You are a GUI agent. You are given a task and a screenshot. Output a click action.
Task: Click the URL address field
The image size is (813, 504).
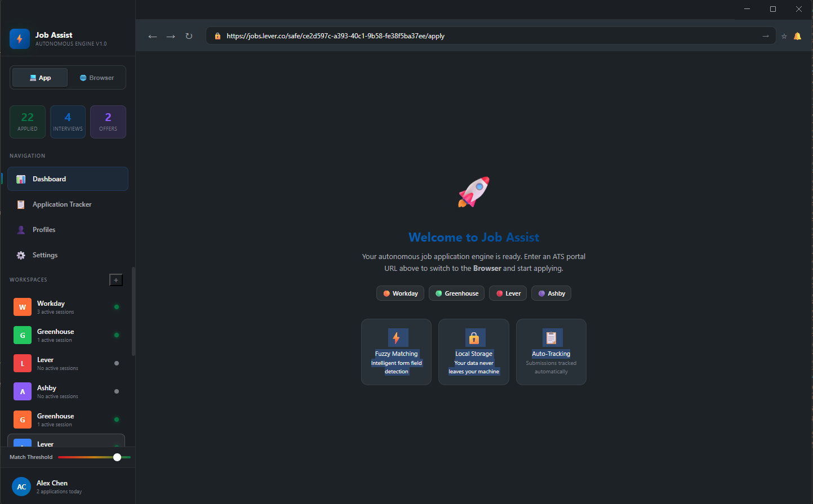pyautogui.click(x=491, y=36)
